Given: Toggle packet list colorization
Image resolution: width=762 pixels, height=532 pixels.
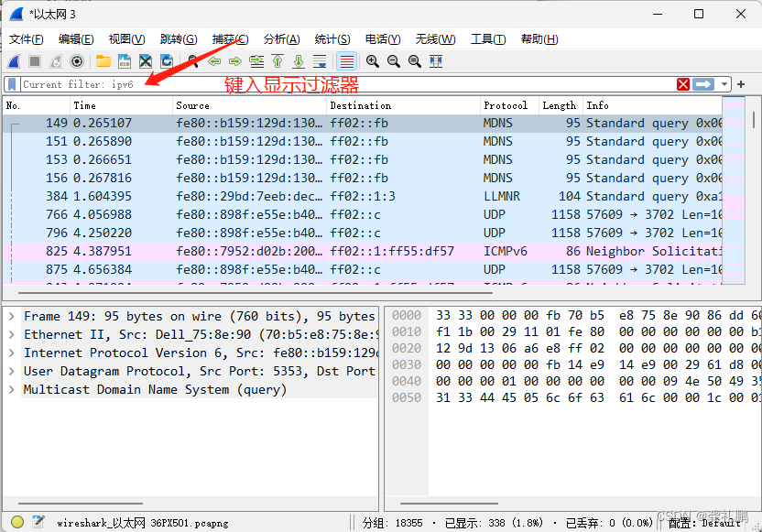Looking at the screenshot, I should 346,61.
